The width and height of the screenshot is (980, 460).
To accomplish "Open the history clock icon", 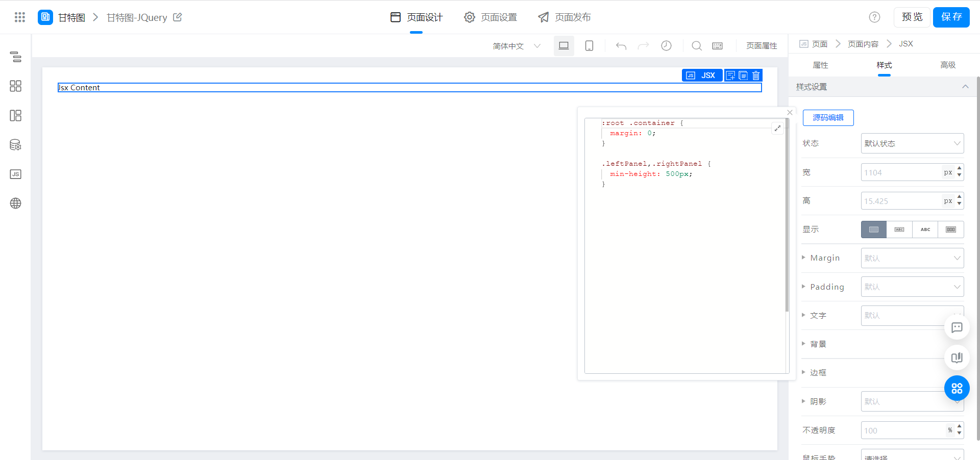I will [x=666, y=46].
